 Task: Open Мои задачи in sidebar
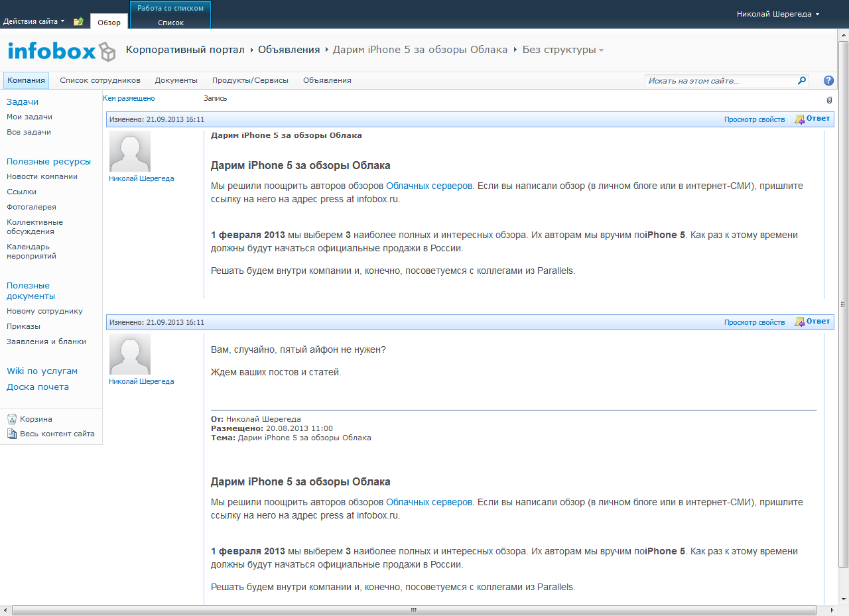[x=30, y=117]
